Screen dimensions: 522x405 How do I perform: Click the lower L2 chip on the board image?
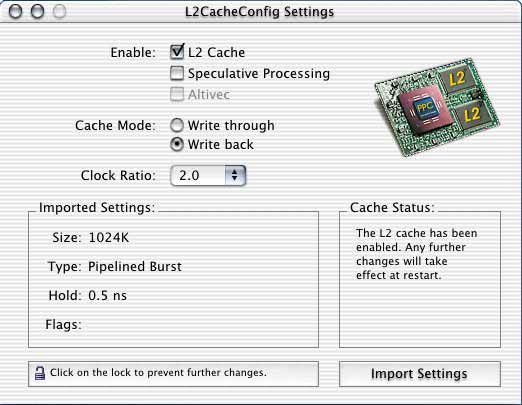[471, 114]
